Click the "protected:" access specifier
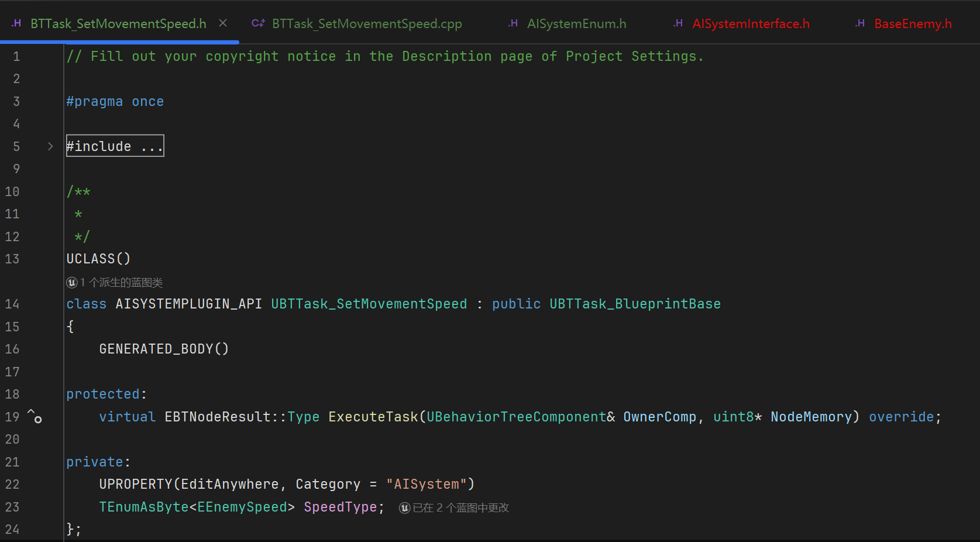 point(106,394)
